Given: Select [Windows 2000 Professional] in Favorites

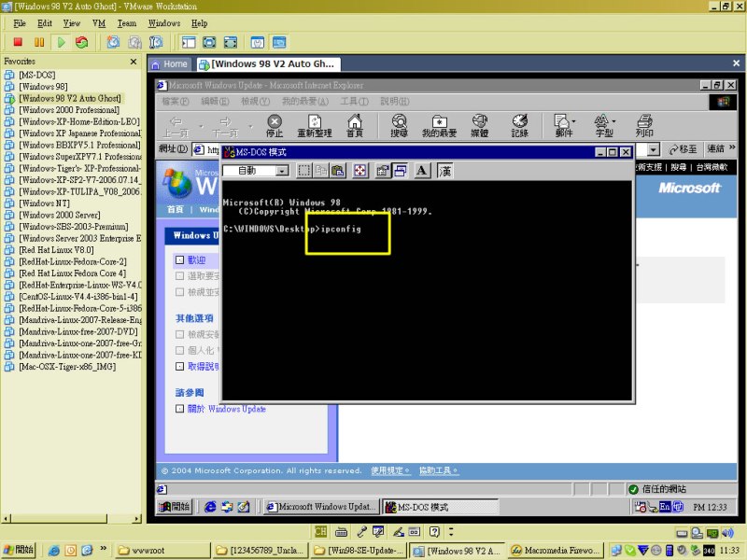Looking at the screenshot, I should pyautogui.click(x=69, y=110).
